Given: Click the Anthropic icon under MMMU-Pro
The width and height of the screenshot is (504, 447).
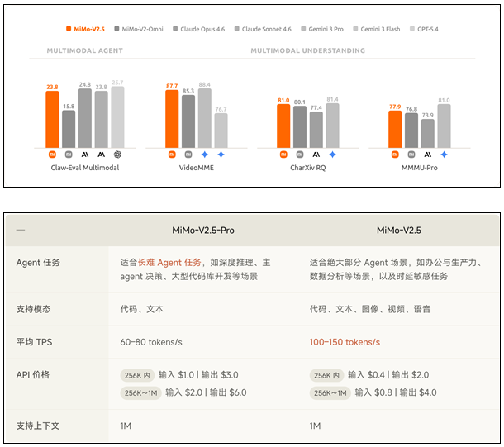Looking at the screenshot, I should coord(427,154).
